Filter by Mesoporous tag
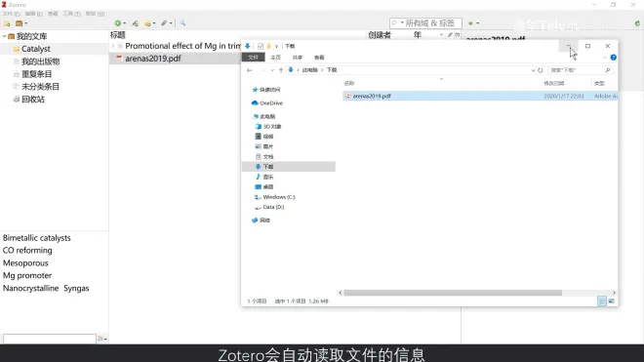 pyautogui.click(x=25, y=263)
